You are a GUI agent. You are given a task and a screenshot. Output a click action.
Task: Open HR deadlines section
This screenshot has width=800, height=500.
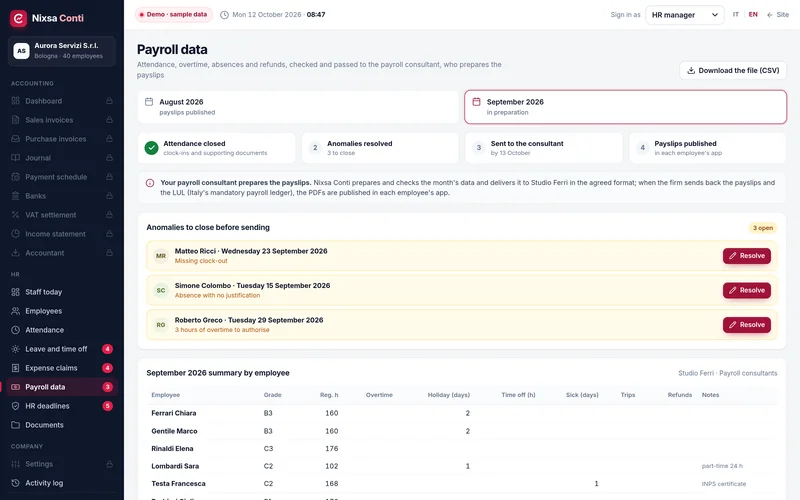click(62, 406)
